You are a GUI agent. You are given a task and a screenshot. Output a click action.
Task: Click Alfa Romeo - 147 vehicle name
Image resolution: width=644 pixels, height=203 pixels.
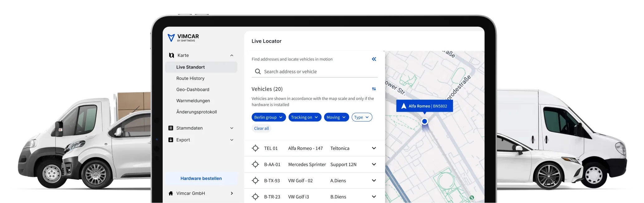coord(305,148)
